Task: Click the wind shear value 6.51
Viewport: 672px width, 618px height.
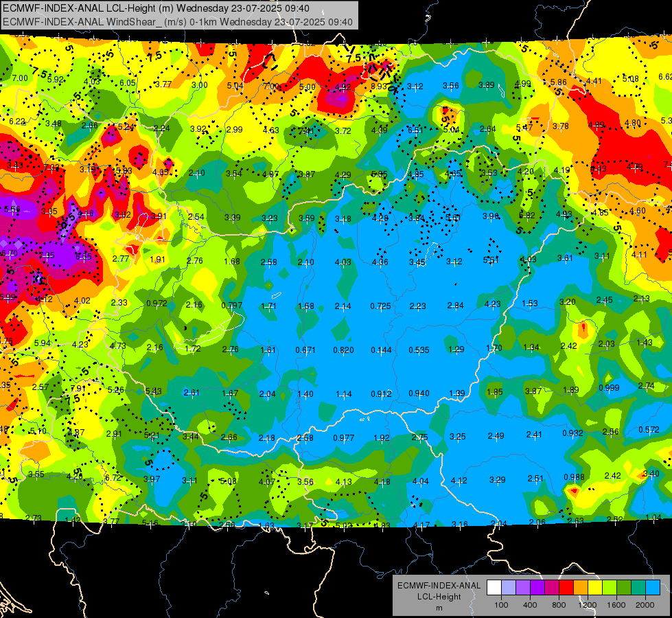Action: pyautogui.click(x=415, y=130)
